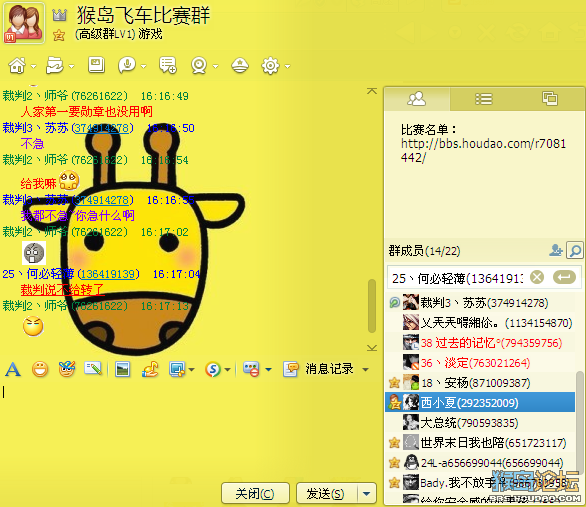Open the webcam video icon
The image size is (586, 507).
tap(199, 66)
